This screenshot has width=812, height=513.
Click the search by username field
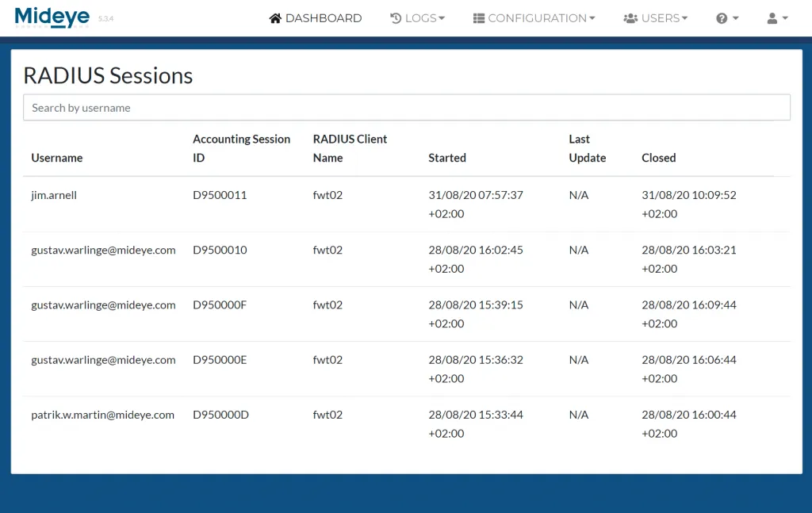click(x=406, y=107)
